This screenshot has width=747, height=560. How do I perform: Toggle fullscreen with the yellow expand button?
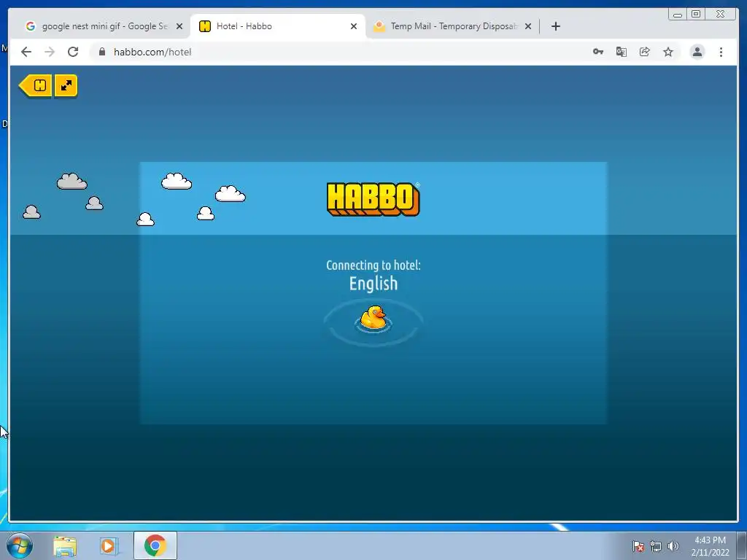pyautogui.click(x=66, y=86)
